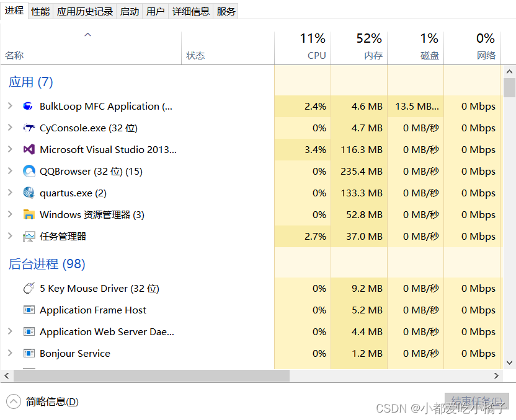Click 简略信息(D) to show fewer details

[x=52, y=401]
